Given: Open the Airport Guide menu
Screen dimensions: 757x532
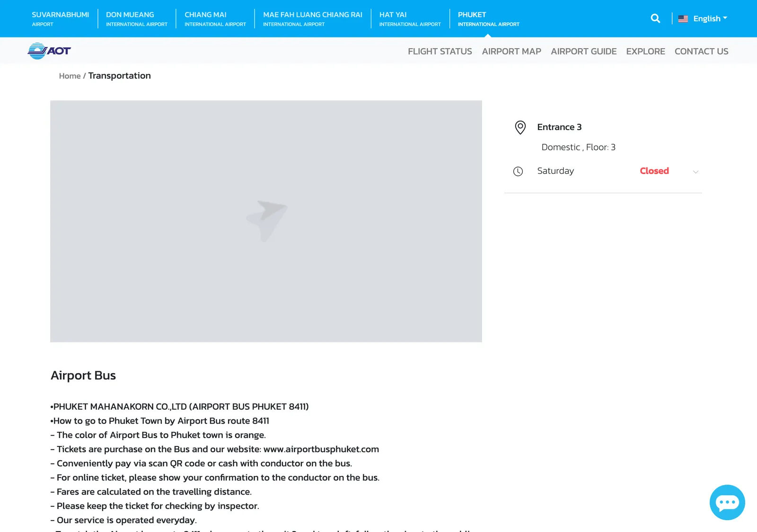Looking at the screenshot, I should (583, 51).
